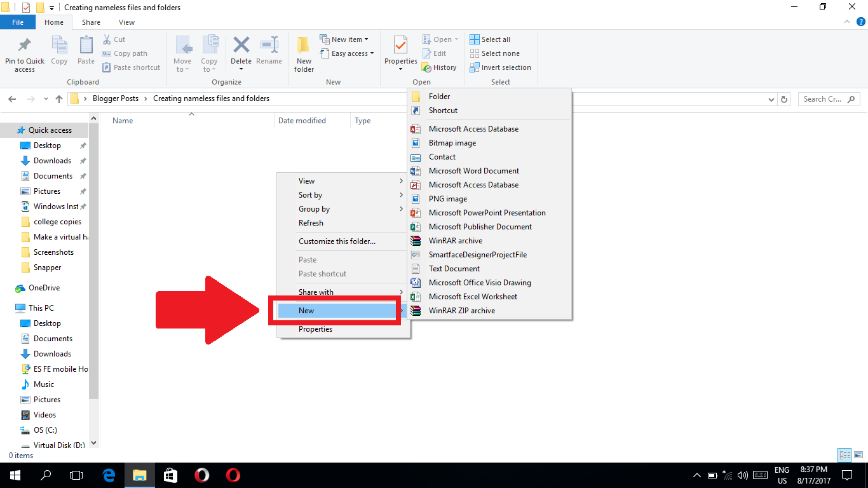Open Edge from the taskbar
Image resolution: width=868 pixels, height=488 pixels.
109,475
